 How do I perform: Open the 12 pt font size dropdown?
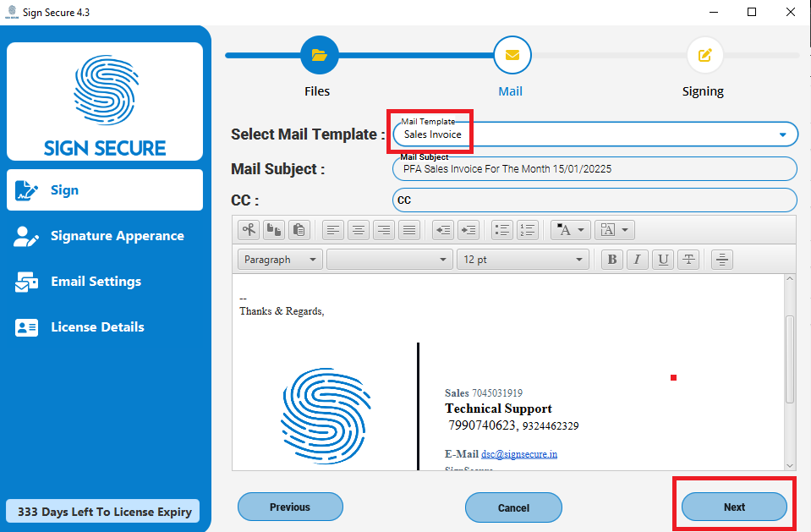(523, 260)
